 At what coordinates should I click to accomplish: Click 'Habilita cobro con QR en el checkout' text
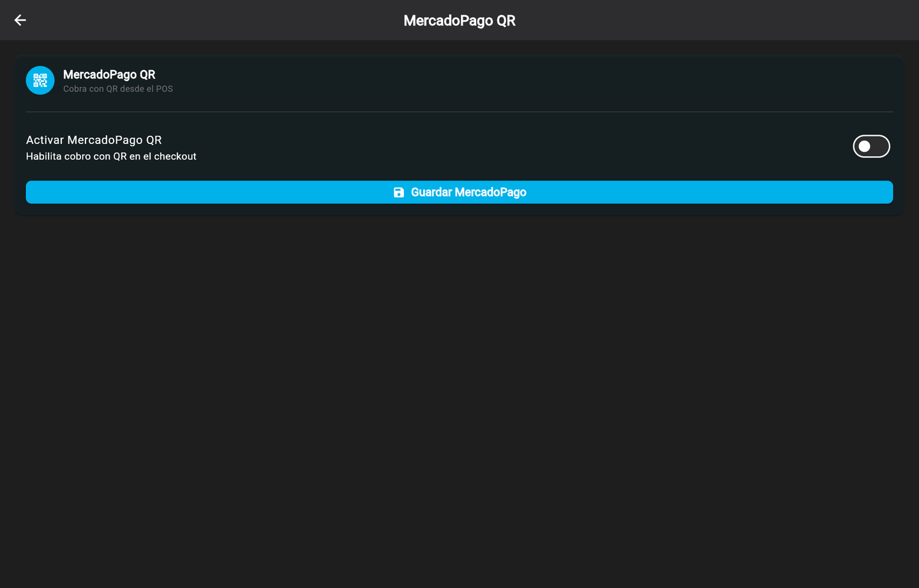point(111,157)
